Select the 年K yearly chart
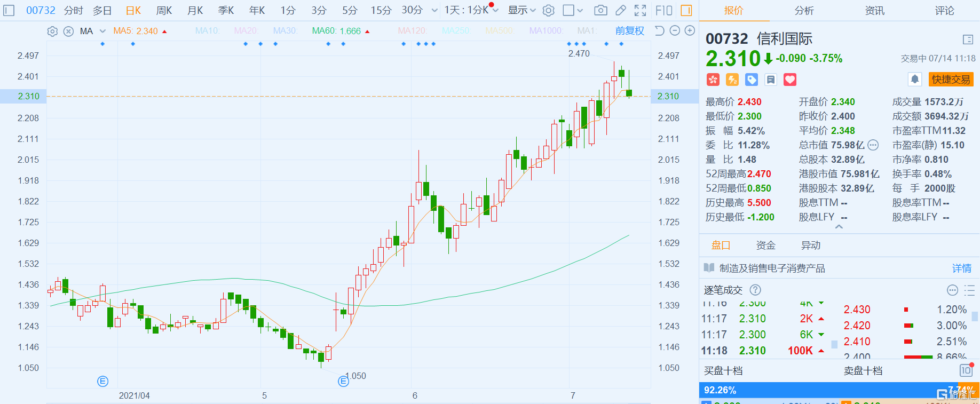The image size is (980, 404). 257,10
